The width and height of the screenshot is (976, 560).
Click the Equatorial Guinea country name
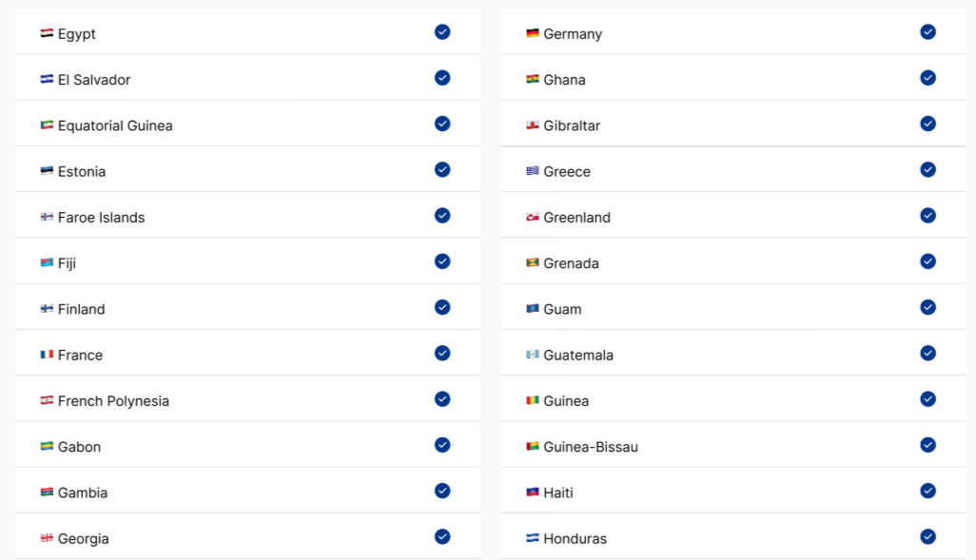(115, 126)
